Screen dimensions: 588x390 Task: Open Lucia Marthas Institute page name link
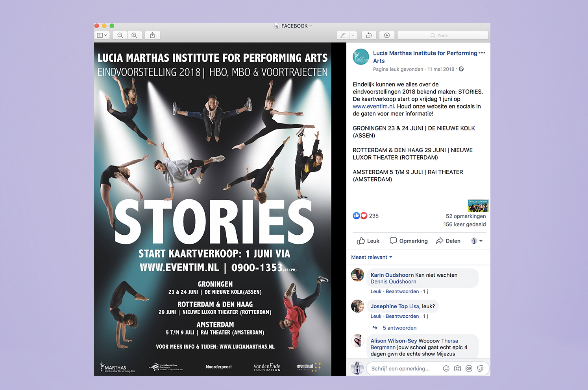[425, 57]
